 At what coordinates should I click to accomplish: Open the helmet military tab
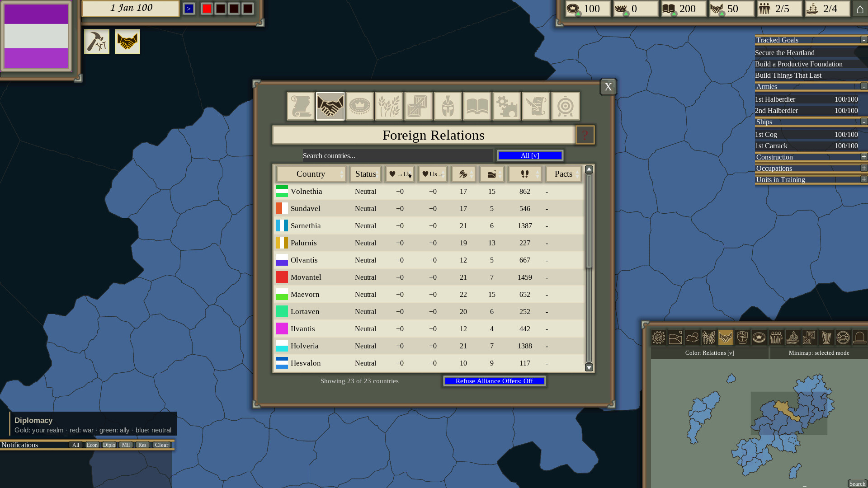(x=448, y=106)
